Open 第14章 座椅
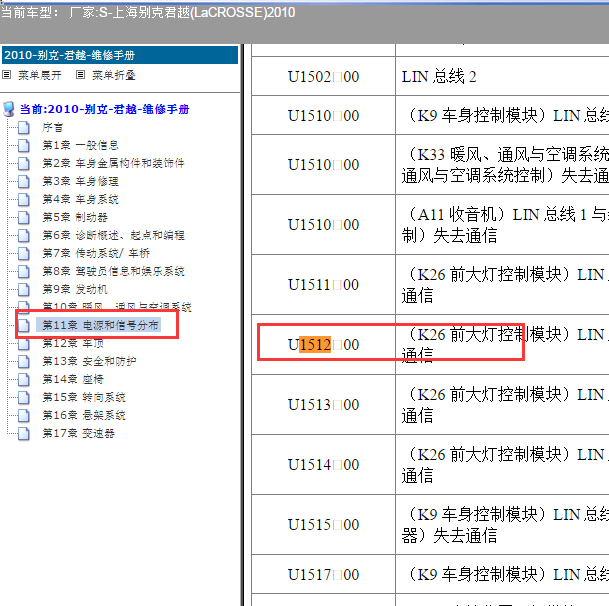The image size is (609, 606). (73, 379)
